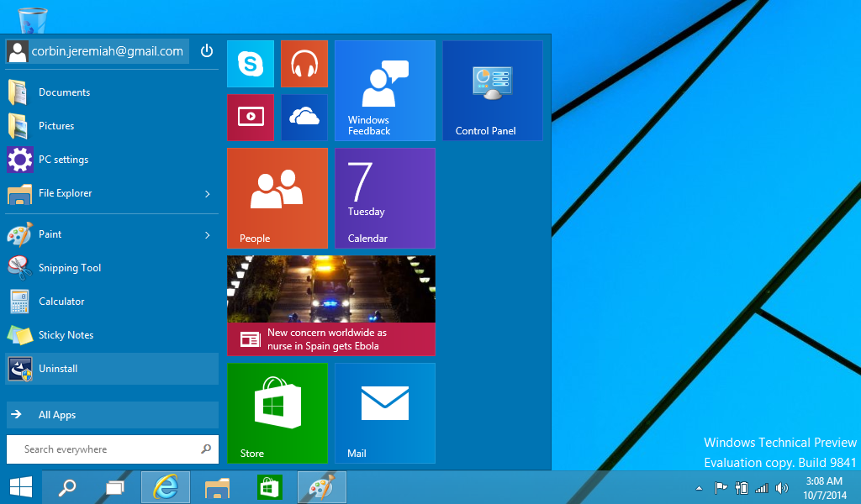Open Action Center flag icon
The width and height of the screenshot is (861, 504).
point(721,487)
